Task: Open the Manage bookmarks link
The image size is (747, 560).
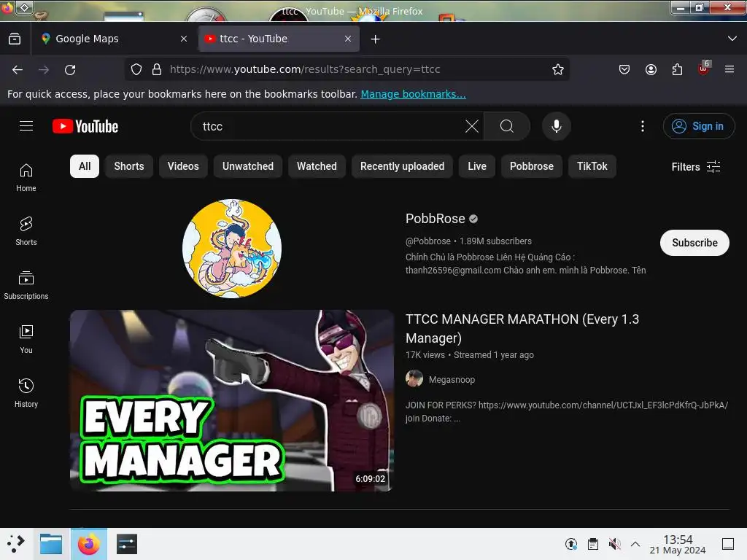Action: [x=413, y=94]
